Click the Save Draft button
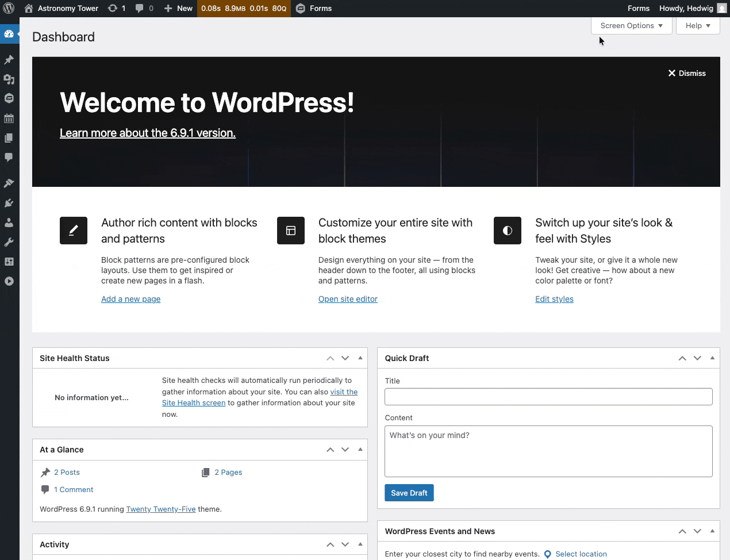The height and width of the screenshot is (560, 730). (x=409, y=493)
